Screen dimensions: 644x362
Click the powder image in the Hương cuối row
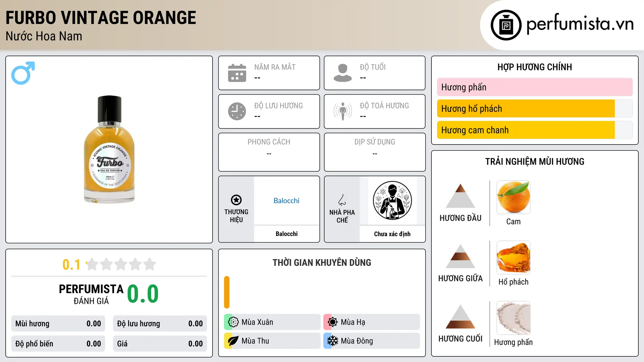click(x=514, y=318)
